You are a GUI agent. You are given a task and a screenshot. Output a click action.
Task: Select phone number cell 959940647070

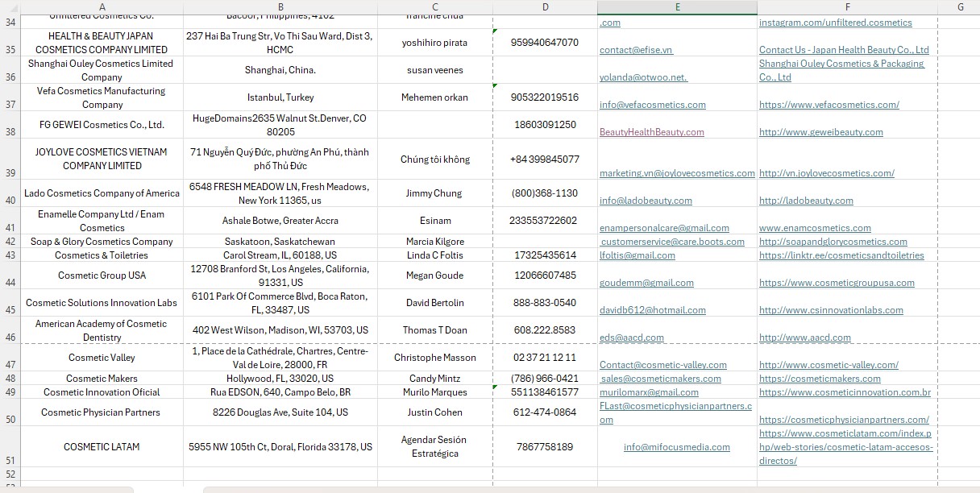(x=545, y=43)
